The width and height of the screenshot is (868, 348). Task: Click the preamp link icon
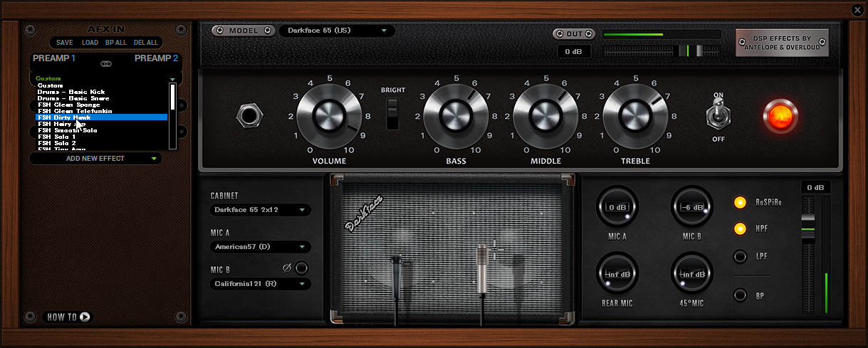(x=106, y=64)
